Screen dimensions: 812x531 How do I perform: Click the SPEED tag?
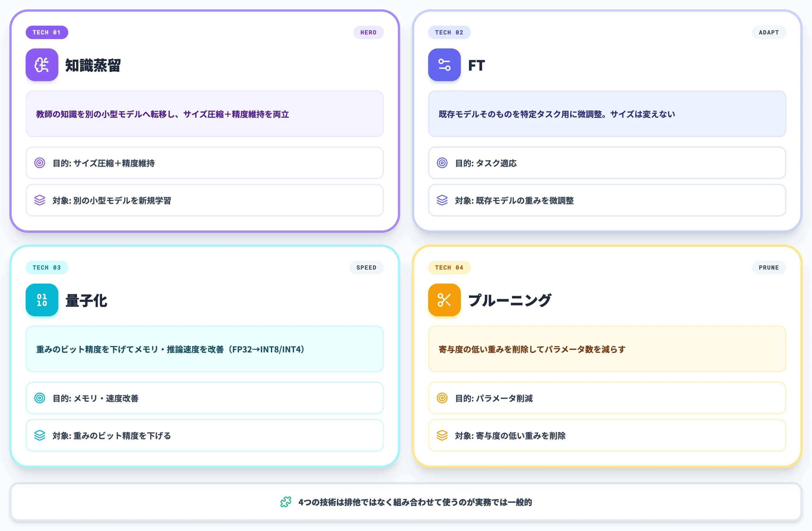pyautogui.click(x=366, y=268)
